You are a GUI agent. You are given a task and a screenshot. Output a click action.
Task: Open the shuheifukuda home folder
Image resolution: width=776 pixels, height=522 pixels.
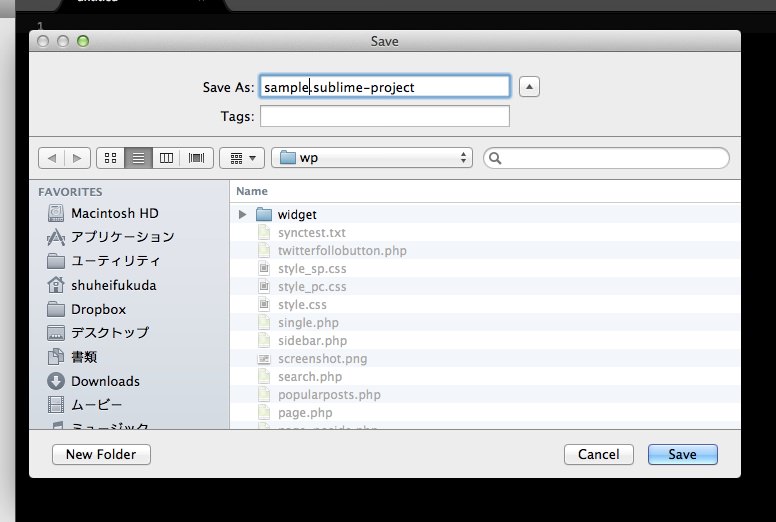101,285
